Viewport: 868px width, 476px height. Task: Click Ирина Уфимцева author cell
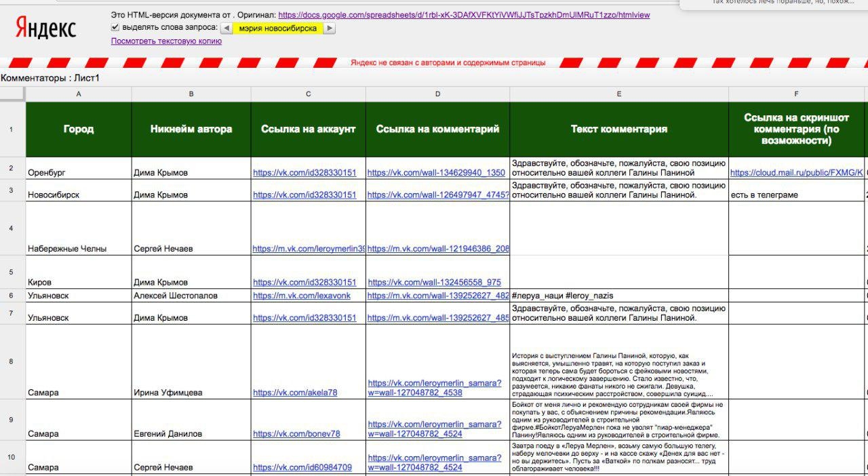191,361
